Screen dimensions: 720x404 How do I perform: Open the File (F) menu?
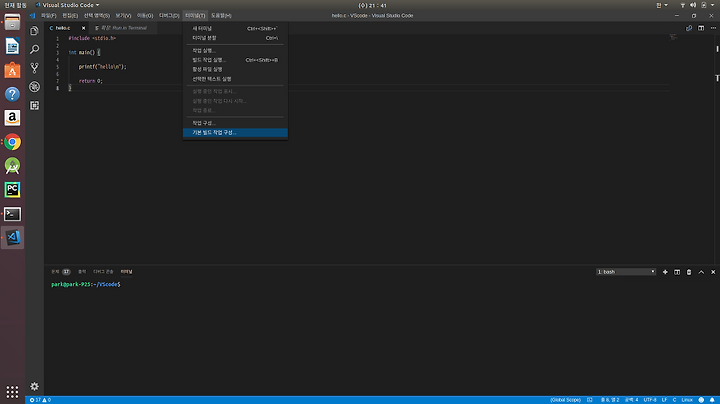click(x=48, y=16)
